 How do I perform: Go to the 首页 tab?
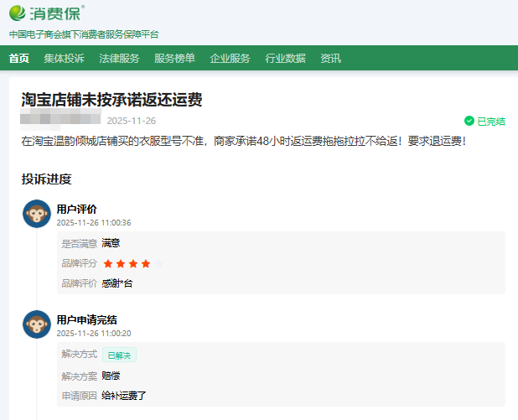tap(18, 58)
